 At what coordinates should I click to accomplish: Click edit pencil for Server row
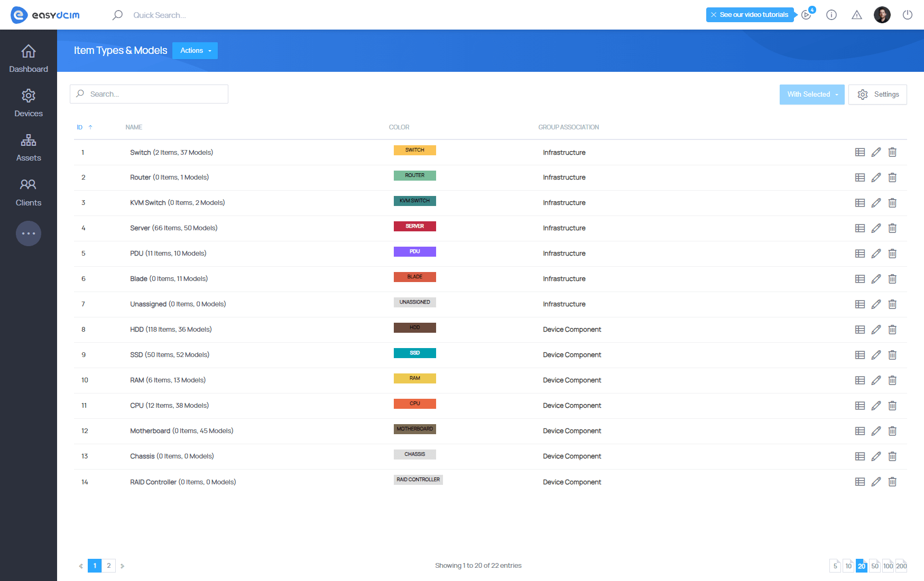click(x=876, y=228)
